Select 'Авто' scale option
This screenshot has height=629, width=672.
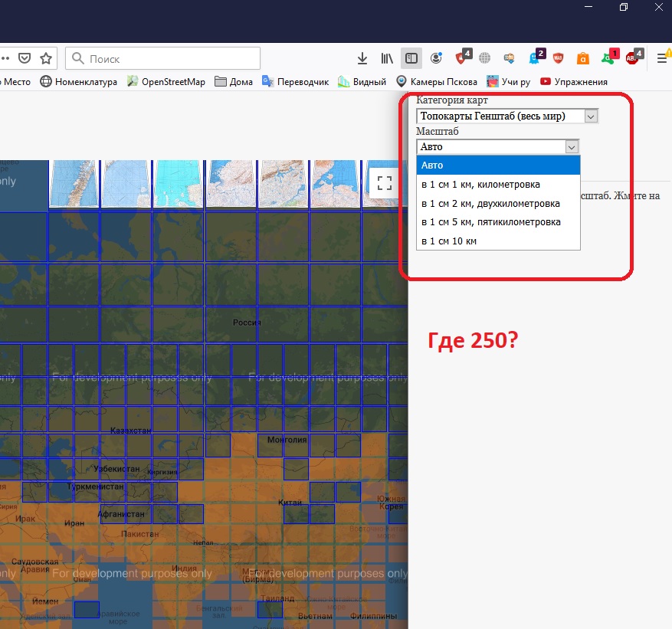pos(498,165)
